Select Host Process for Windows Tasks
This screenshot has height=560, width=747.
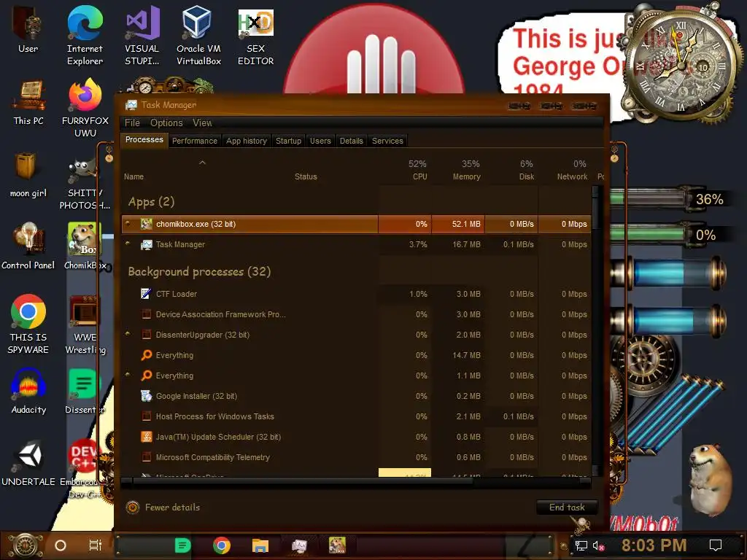pos(356,416)
